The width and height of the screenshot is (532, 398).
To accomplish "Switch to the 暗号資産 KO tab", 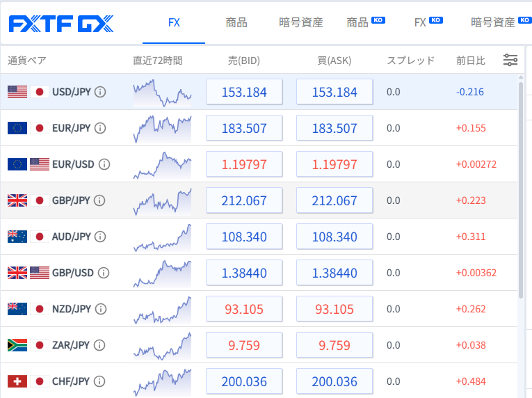I will point(501,22).
